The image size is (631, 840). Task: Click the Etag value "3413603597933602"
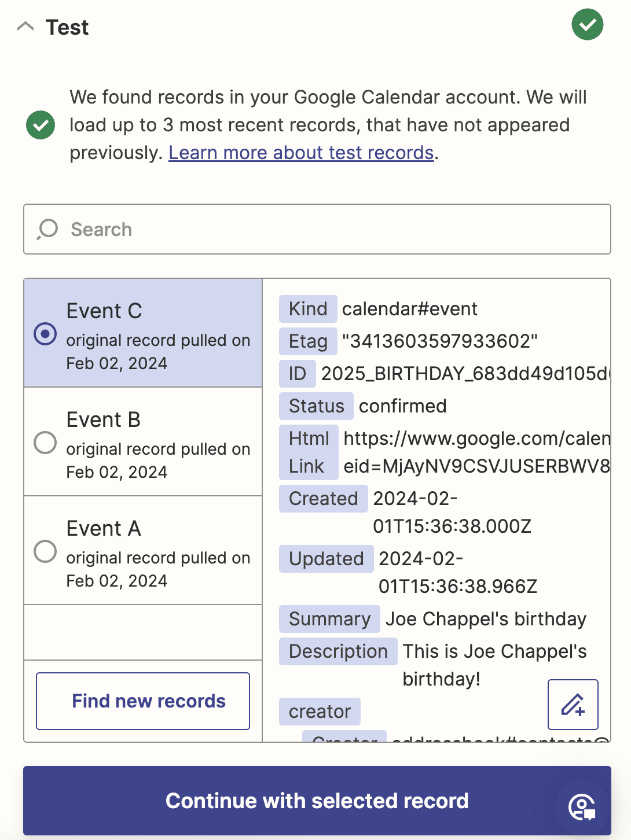coord(440,341)
